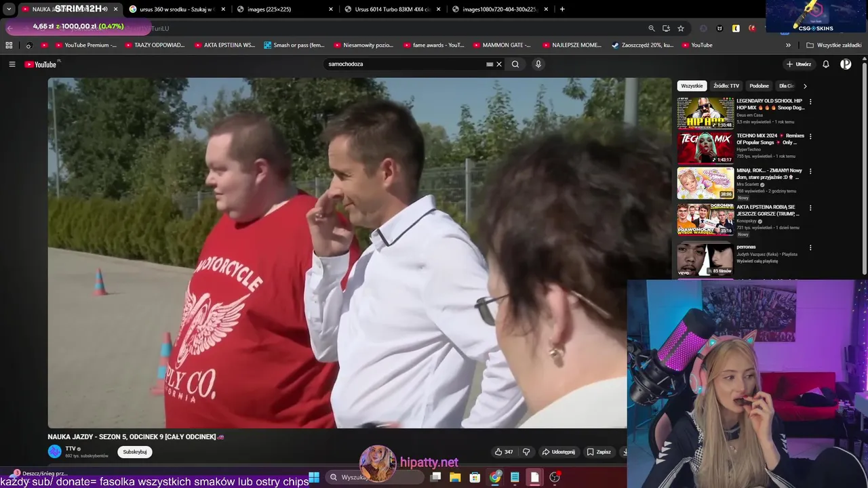Screen dimensions: 868x488
Task: Open options menu for Techno Mix 2024
Action: 810,136
